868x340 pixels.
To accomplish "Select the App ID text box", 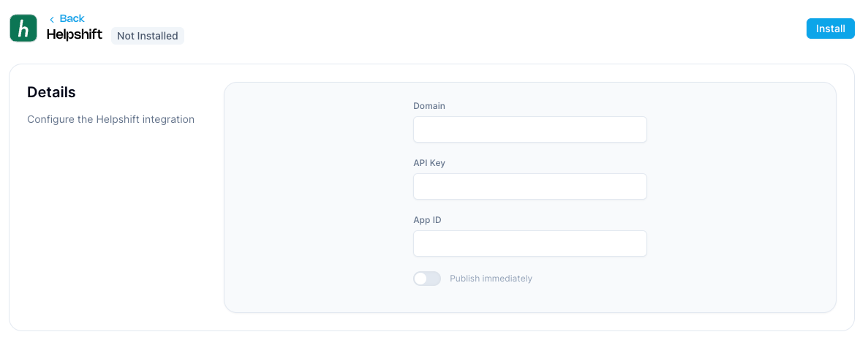I will point(529,243).
